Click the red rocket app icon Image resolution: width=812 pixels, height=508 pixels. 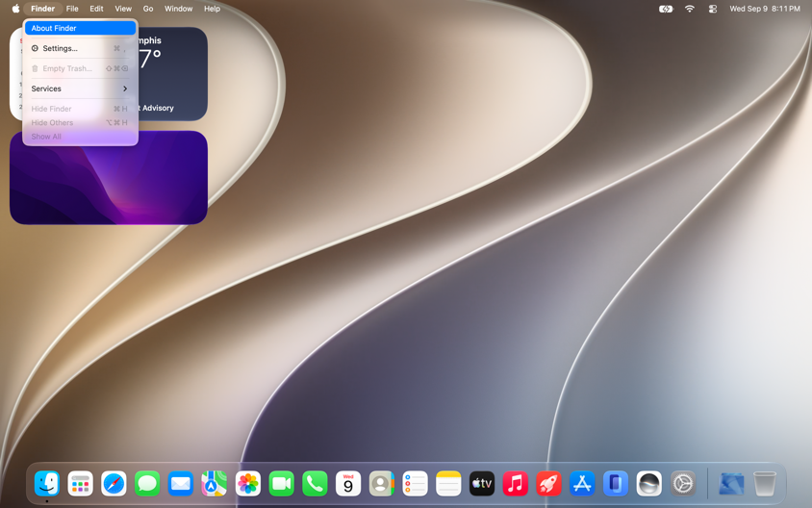click(x=549, y=484)
